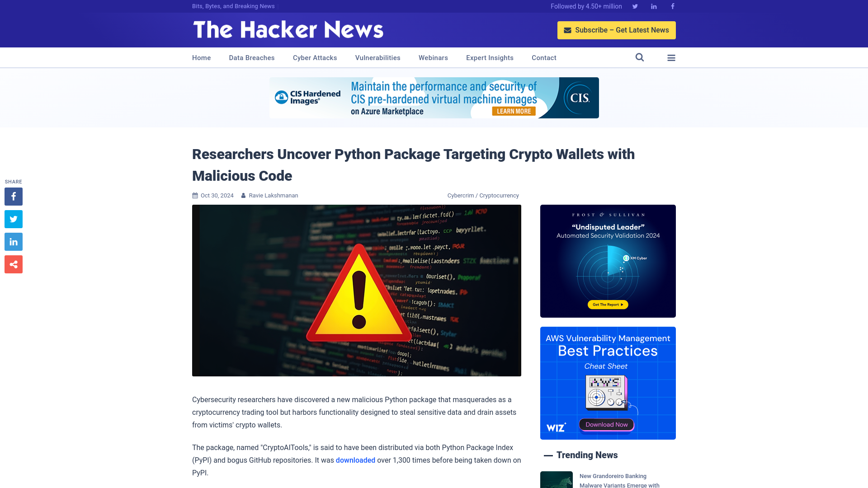
Task: Open the CIS Hardened Images advertisement
Action: pyautogui.click(x=434, y=98)
